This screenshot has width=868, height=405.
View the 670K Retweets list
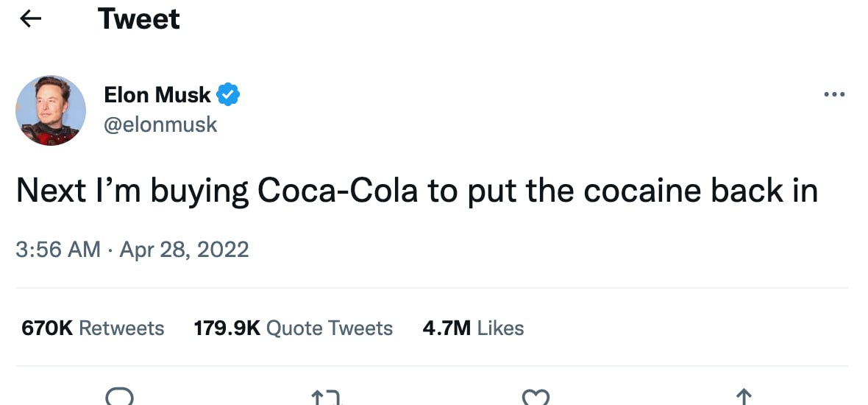pyautogui.click(x=93, y=328)
